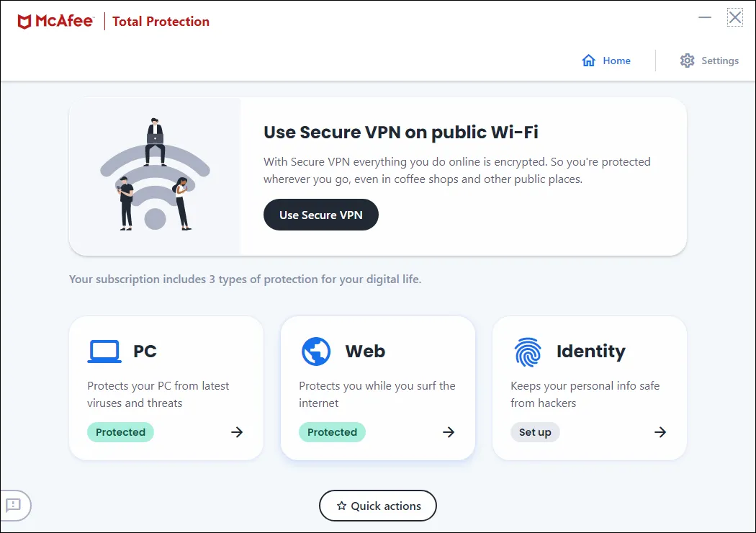
Task: Go to the Home tab
Action: tap(606, 61)
